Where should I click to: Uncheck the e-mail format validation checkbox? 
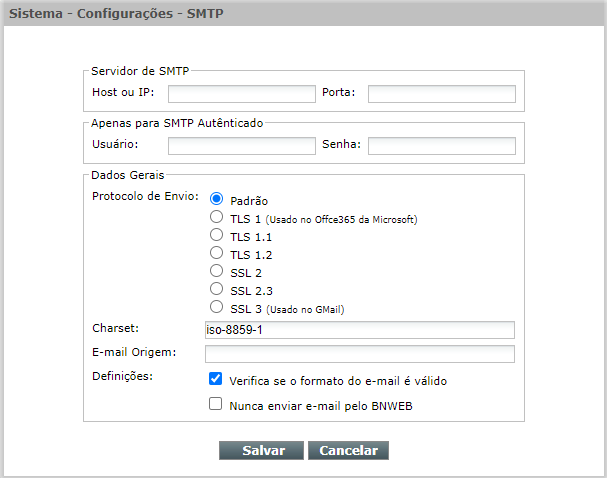[216, 380]
